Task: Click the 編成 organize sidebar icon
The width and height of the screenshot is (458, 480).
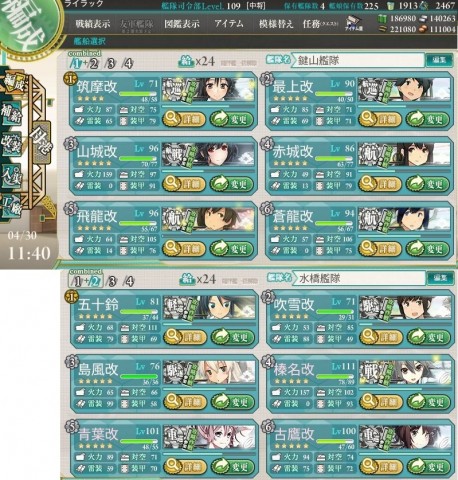Action: click(x=13, y=83)
